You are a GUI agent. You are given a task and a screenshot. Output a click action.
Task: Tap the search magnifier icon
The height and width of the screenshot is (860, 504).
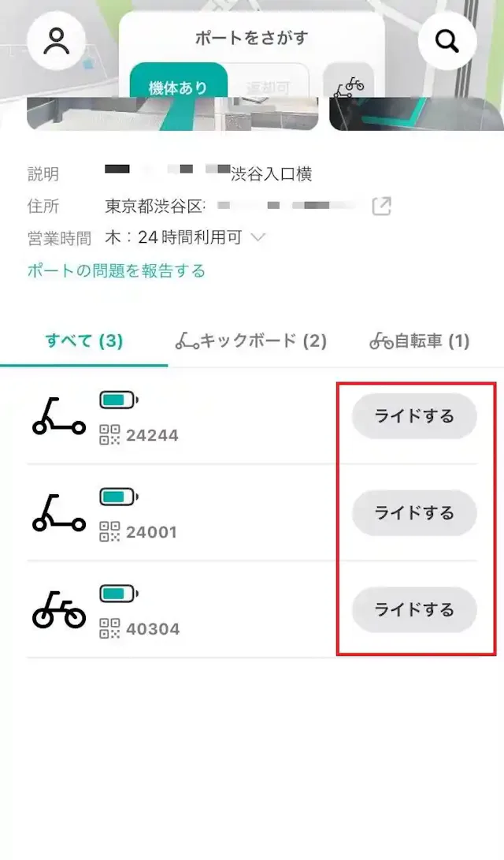click(x=447, y=41)
